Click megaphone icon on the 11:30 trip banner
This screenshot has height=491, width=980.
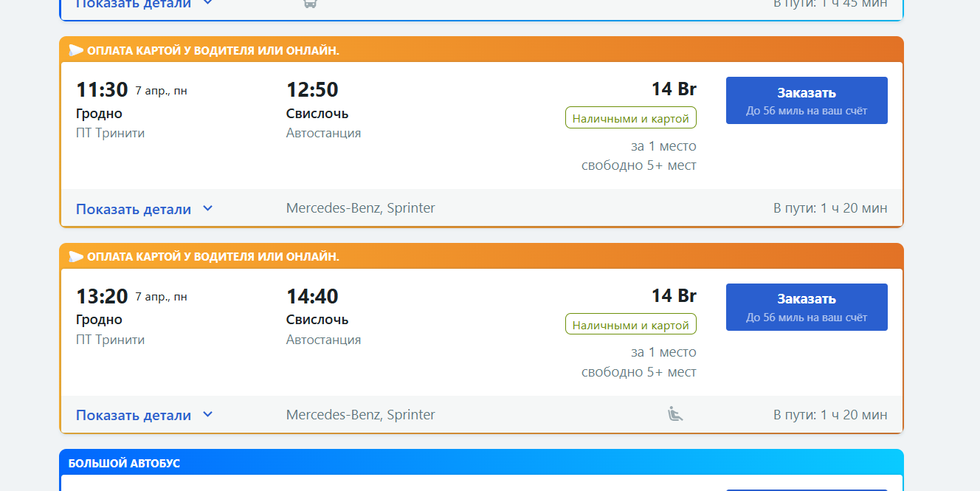coord(76,50)
